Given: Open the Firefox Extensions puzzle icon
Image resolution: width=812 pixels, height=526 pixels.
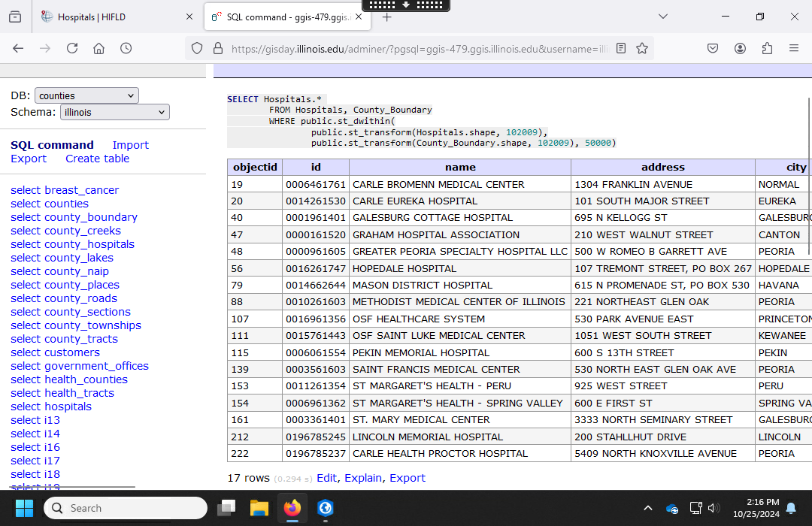Looking at the screenshot, I should 767,48.
